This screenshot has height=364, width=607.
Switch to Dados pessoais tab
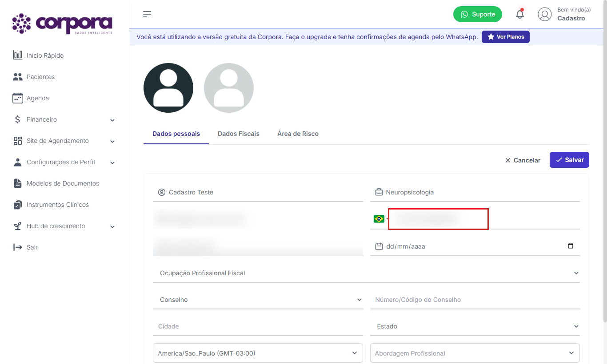coord(176,134)
